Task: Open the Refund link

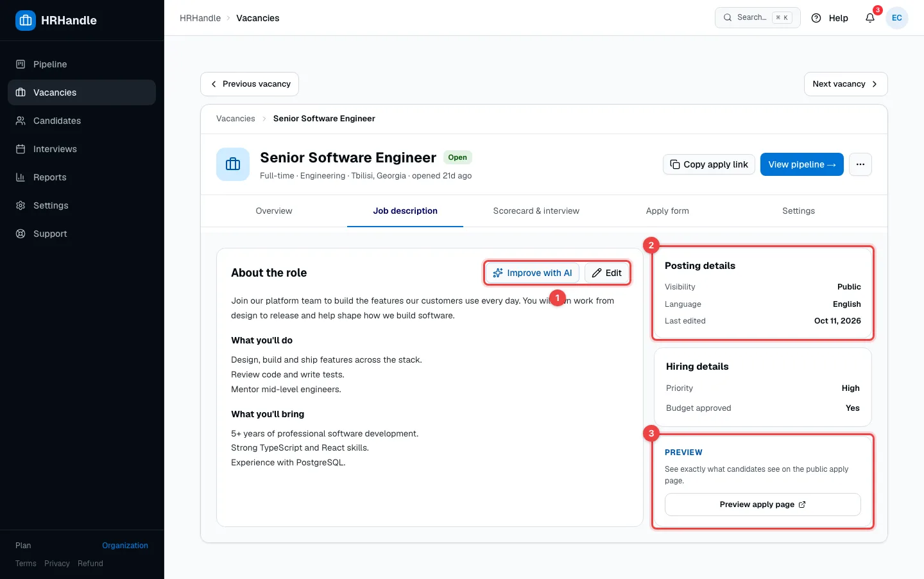Action: [90, 564]
